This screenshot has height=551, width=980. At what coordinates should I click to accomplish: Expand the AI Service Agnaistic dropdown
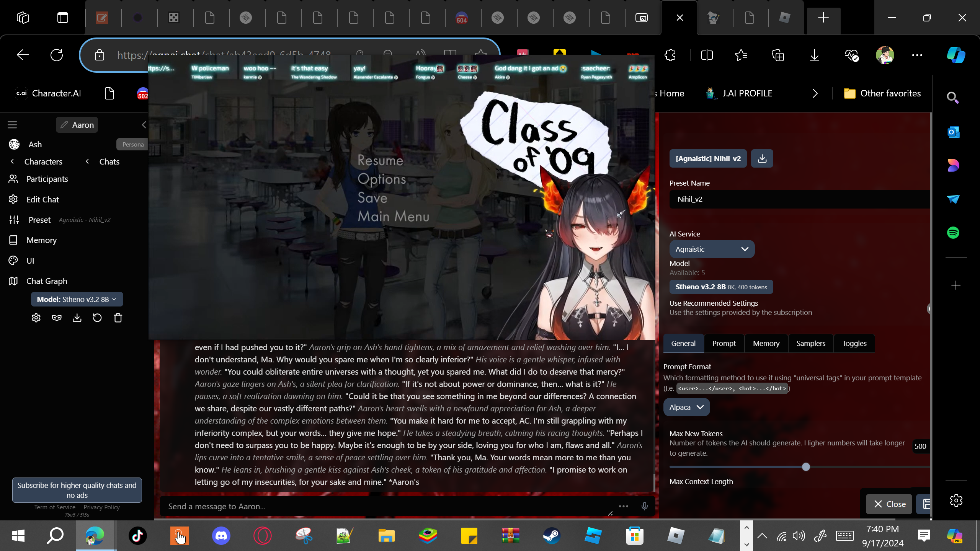tap(712, 249)
